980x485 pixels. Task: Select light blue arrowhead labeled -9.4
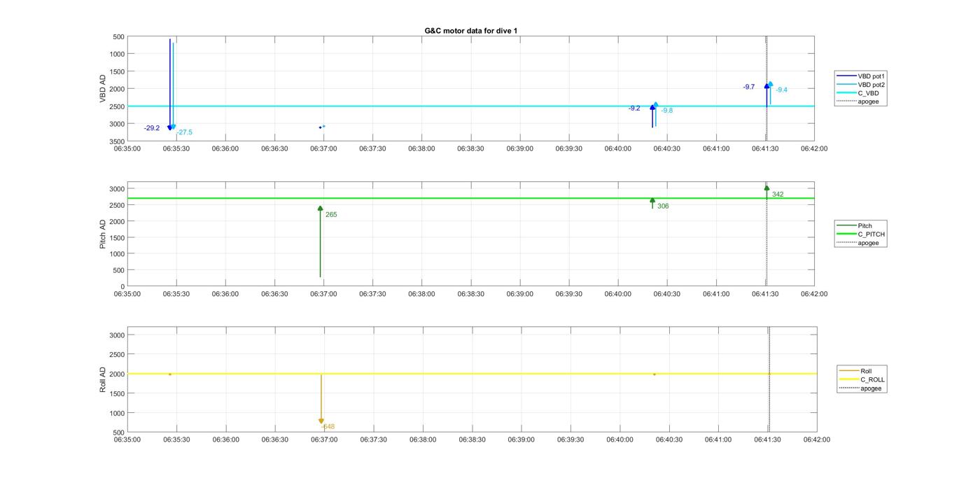pos(771,84)
